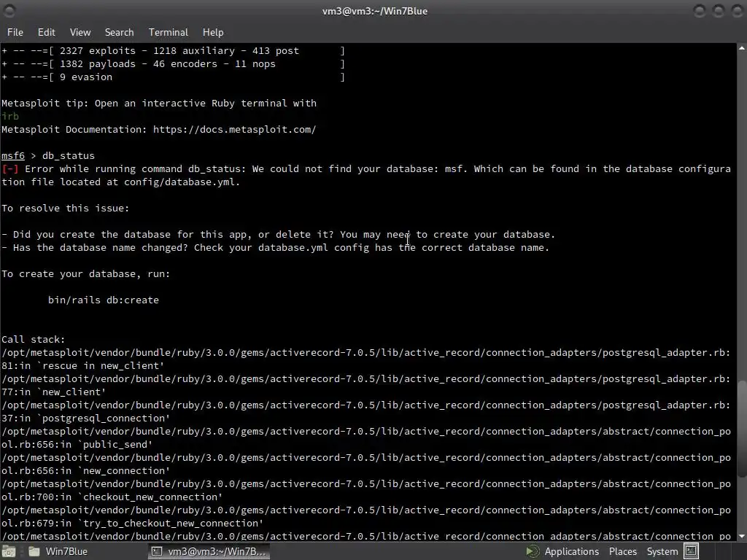Click the 'Call stack:' line

point(33,340)
